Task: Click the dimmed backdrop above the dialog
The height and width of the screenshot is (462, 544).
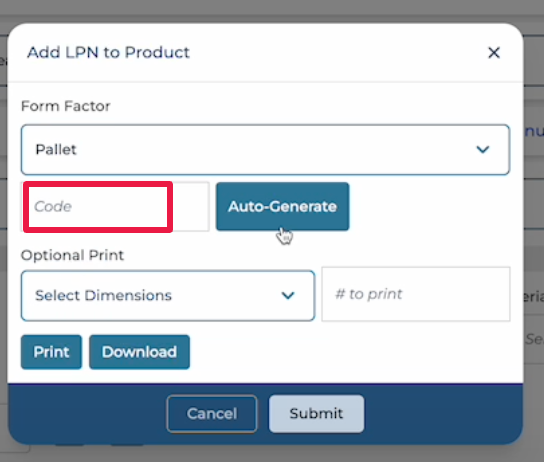Action: pyautogui.click(x=272, y=10)
